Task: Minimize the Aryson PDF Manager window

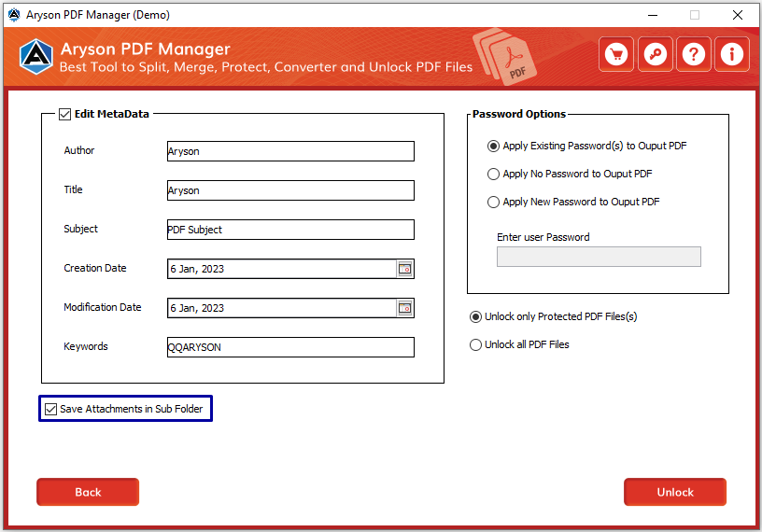Action: 653,15
